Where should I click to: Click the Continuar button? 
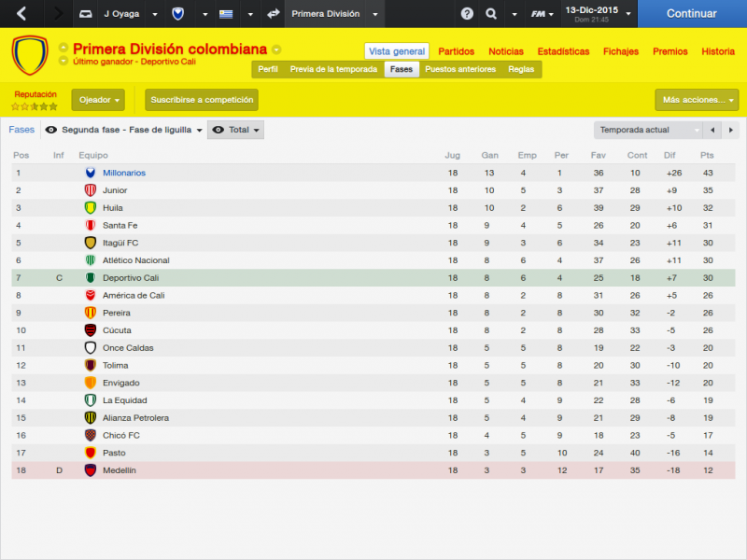692,14
